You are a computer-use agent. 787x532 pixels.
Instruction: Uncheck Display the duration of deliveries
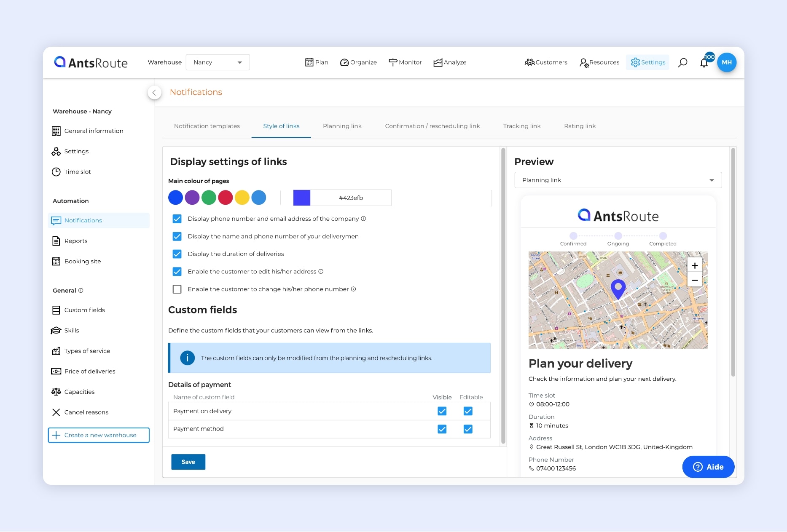pyautogui.click(x=177, y=254)
